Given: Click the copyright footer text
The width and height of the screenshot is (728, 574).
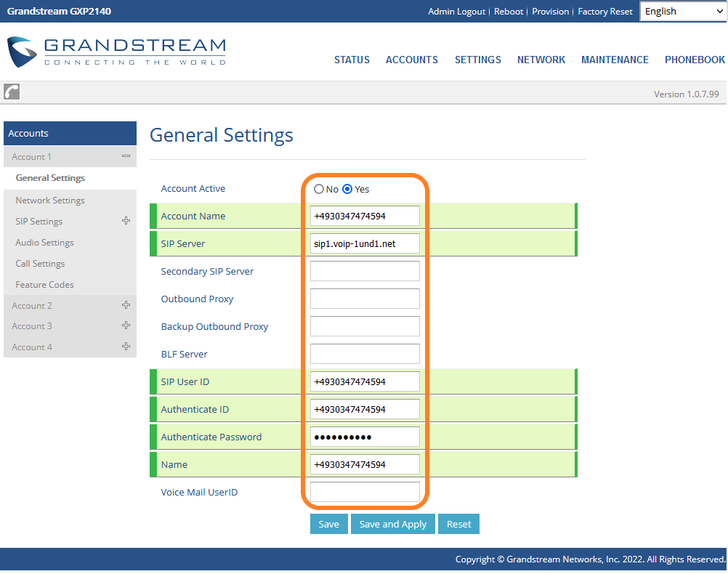Looking at the screenshot, I should (x=590, y=559).
